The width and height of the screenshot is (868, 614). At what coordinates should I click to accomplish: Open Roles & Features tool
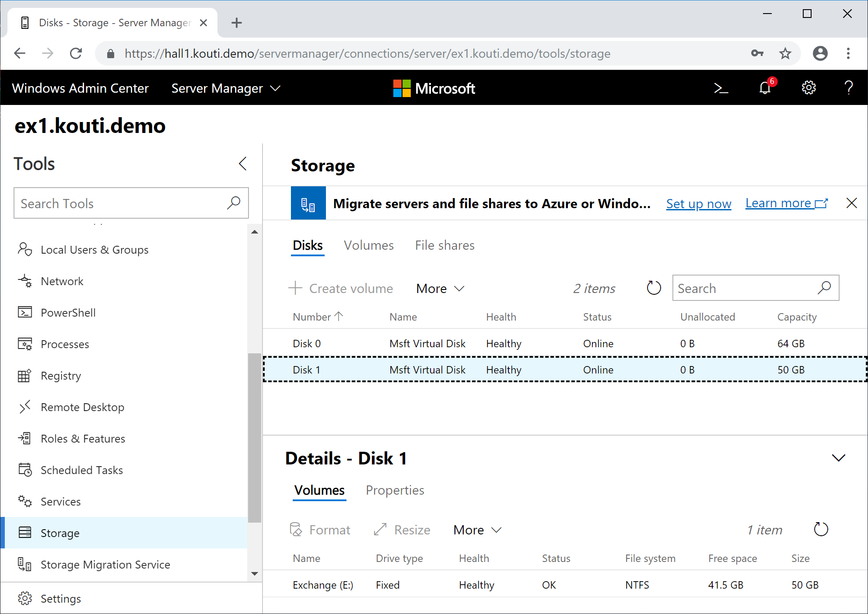83,439
